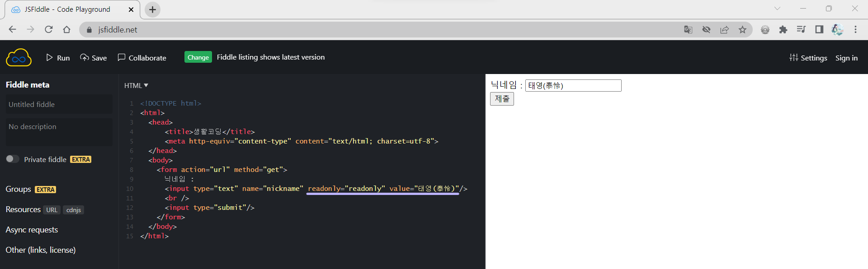Click the EXTRA badge next to Groups

[46, 190]
